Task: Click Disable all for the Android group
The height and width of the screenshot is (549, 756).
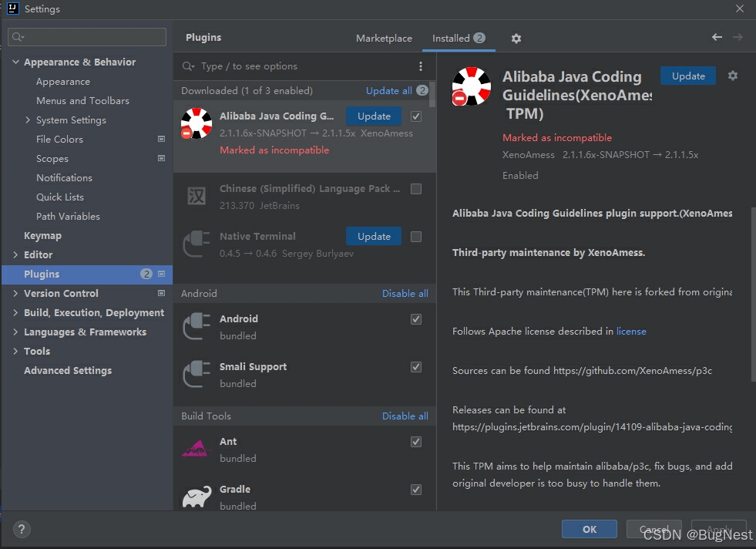Action: [405, 293]
